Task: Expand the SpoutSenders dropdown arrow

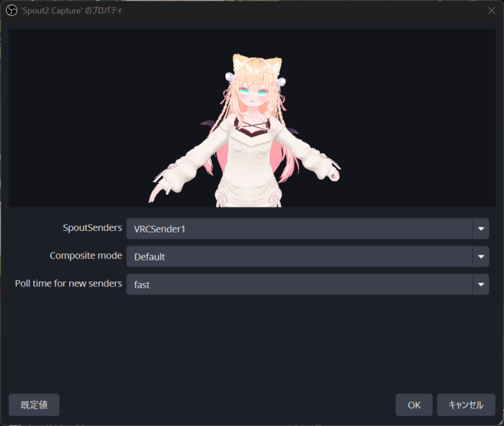Action: [481, 229]
